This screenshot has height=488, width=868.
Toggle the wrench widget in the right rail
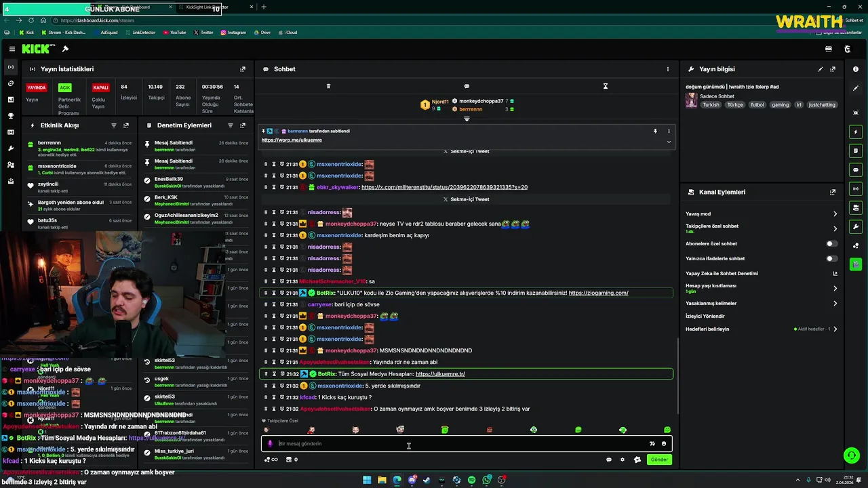[856, 226]
